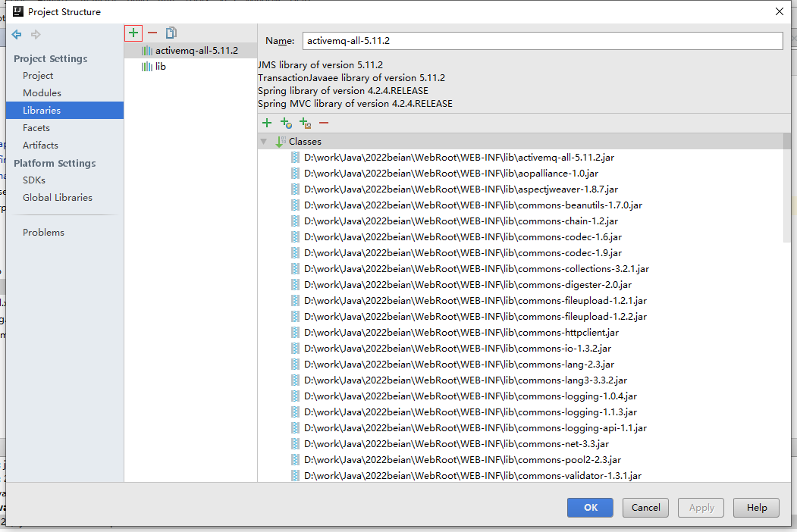The width and height of the screenshot is (797, 532).
Task: Select the Classes tree row
Action: point(520,142)
